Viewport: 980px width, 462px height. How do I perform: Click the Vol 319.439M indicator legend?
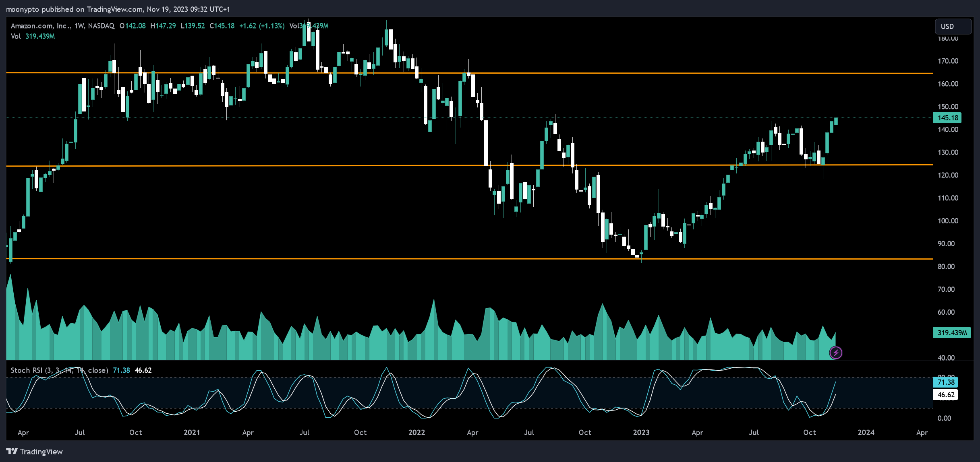(x=33, y=36)
